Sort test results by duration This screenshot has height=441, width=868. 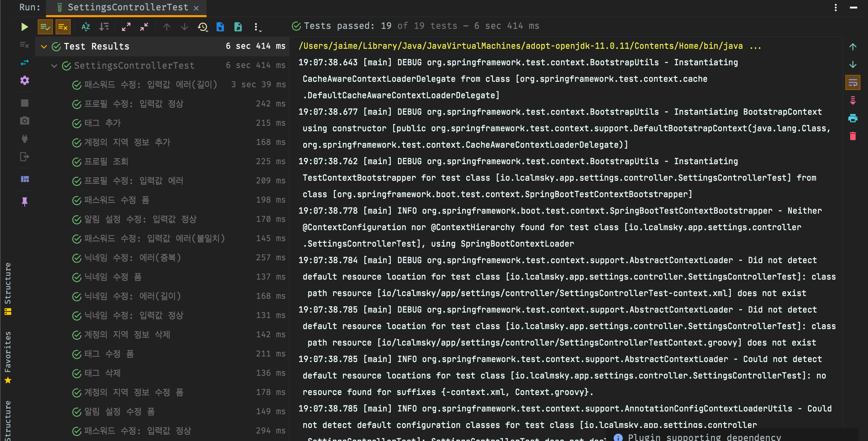(x=104, y=27)
